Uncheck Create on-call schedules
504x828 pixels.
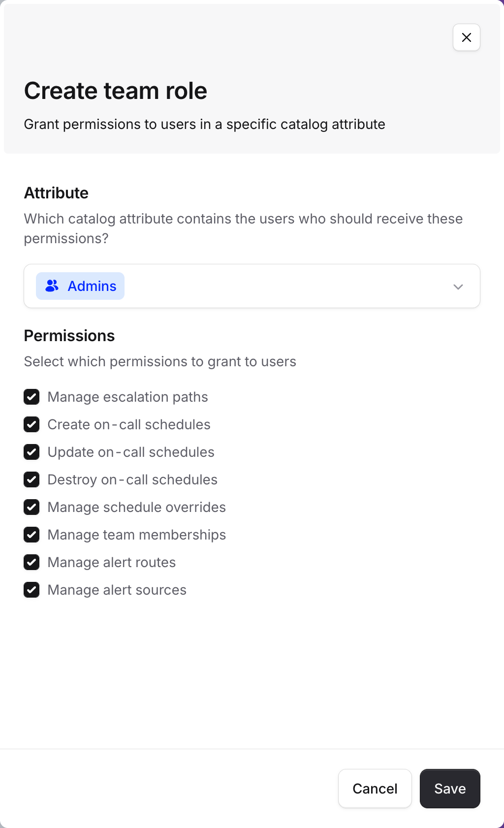click(31, 424)
